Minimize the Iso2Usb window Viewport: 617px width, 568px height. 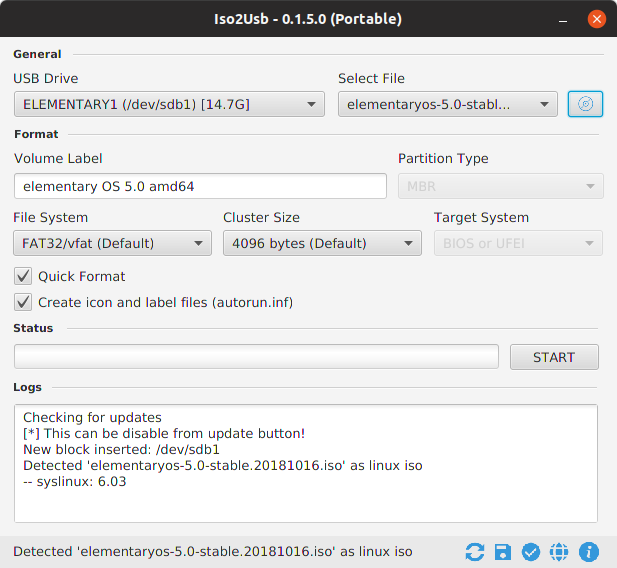pos(567,19)
